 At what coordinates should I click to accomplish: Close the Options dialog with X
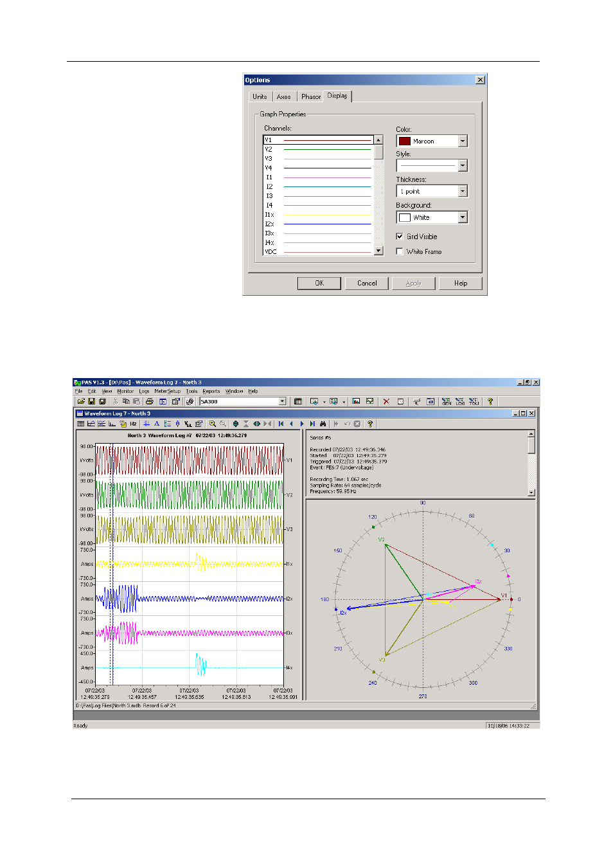[x=480, y=80]
